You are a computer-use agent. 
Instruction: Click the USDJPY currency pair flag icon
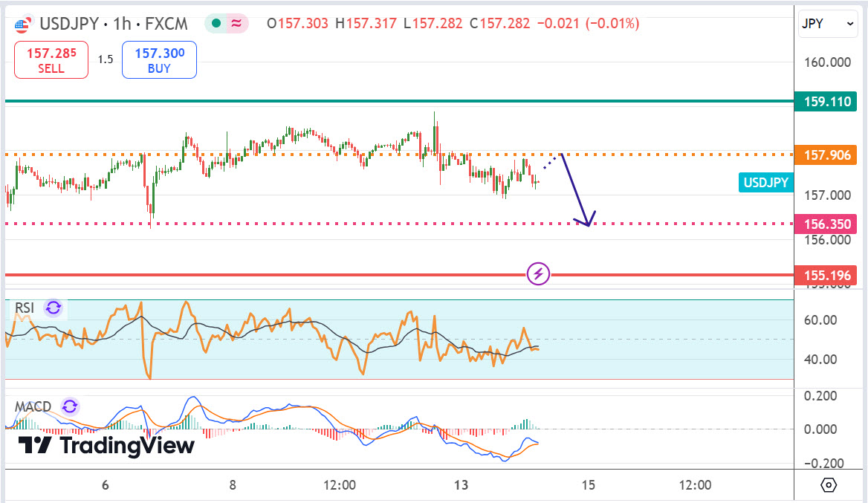22,24
